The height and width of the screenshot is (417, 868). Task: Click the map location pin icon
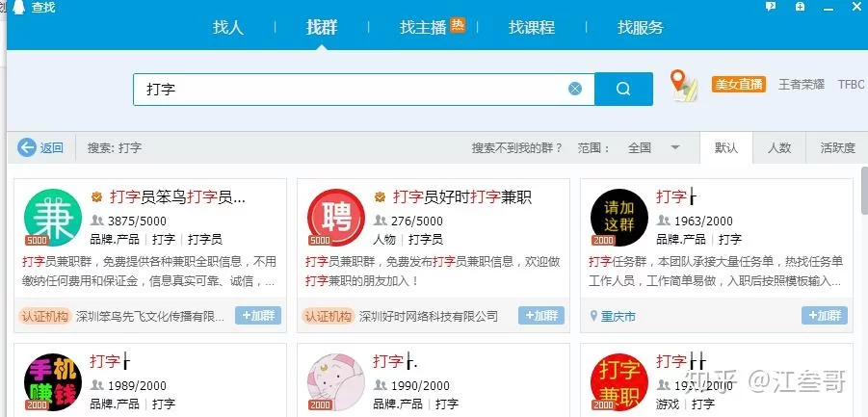(x=683, y=85)
